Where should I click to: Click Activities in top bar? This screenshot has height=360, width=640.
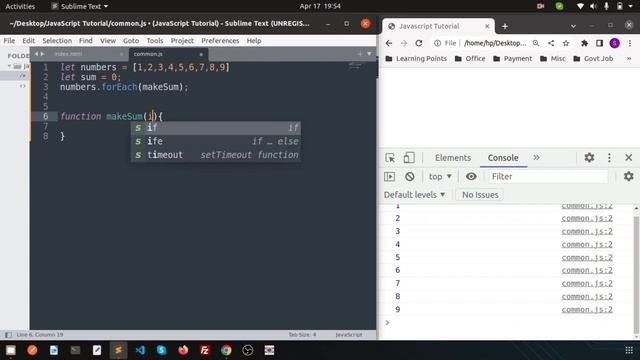click(x=20, y=6)
